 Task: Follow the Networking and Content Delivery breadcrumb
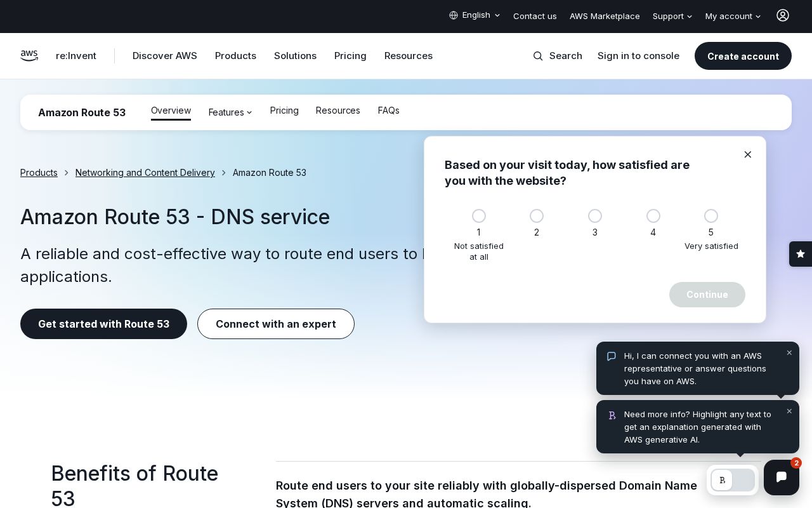[145, 173]
